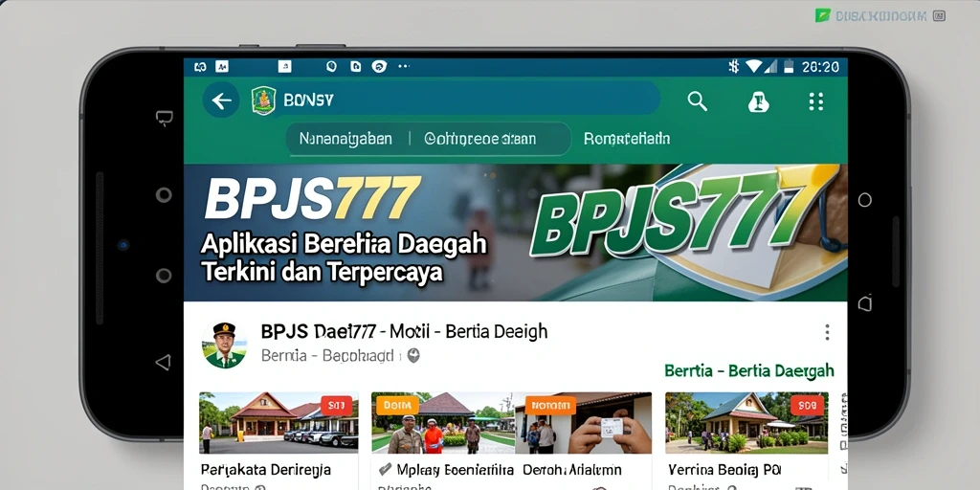Tap the orange NOTOItIN label

tap(550, 406)
